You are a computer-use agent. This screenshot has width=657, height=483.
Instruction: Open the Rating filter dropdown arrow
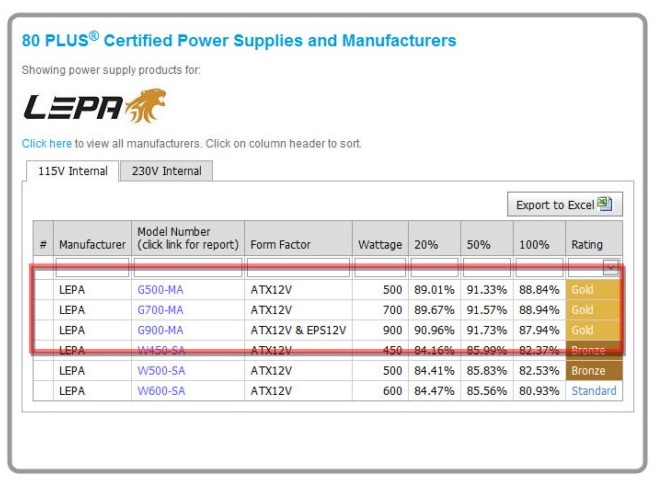[x=610, y=267]
